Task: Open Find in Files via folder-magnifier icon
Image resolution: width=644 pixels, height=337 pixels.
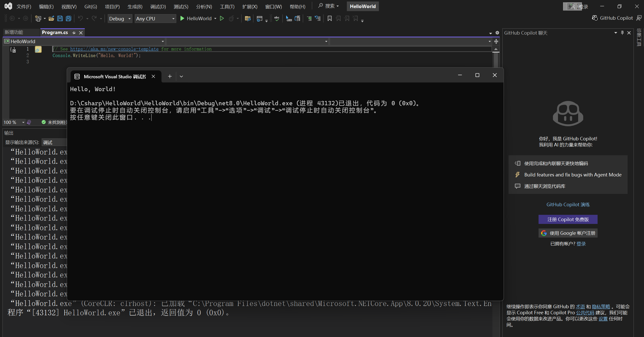Action: tap(247, 18)
